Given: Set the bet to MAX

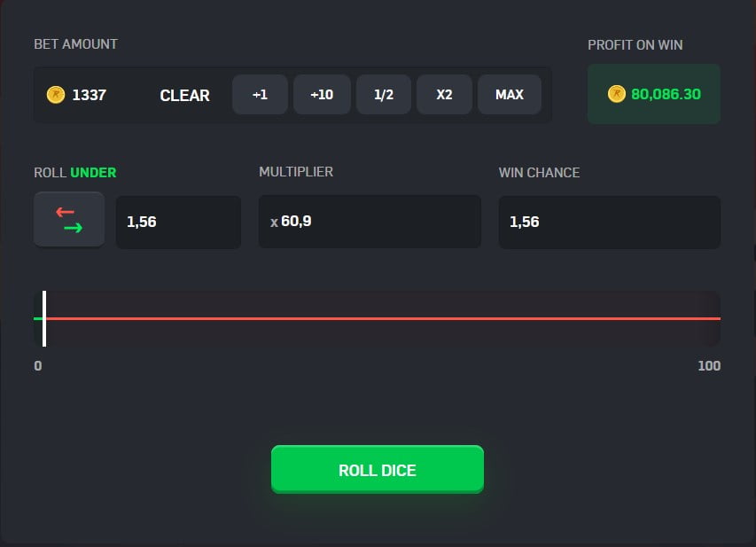Looking at the screenshot, I should pos(509,94).
